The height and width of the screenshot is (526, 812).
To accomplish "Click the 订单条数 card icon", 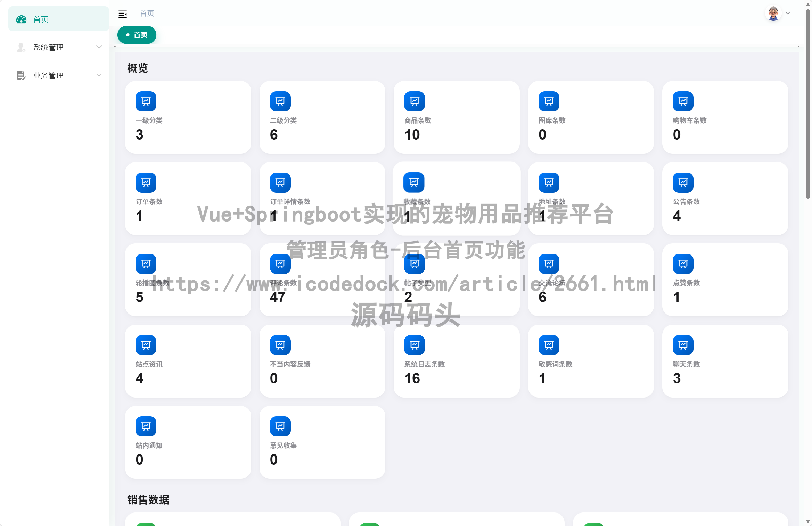I will click(146, 182).
